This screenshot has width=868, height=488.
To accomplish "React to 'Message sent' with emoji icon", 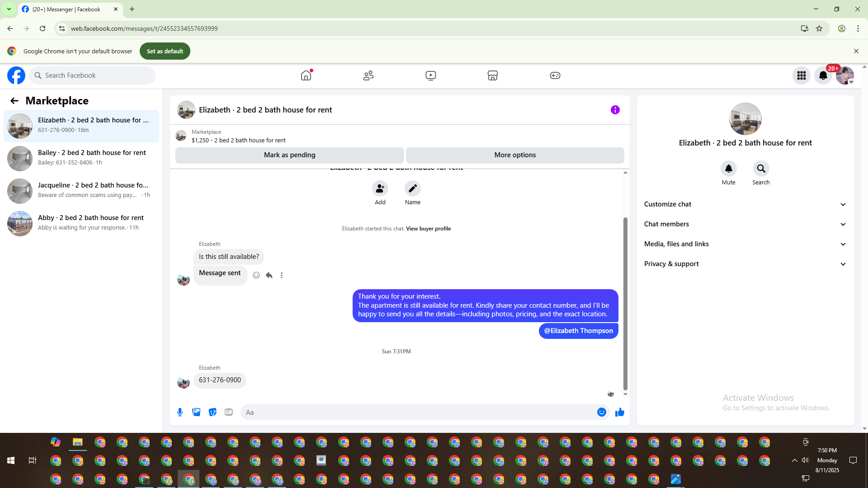I will 256,275.
